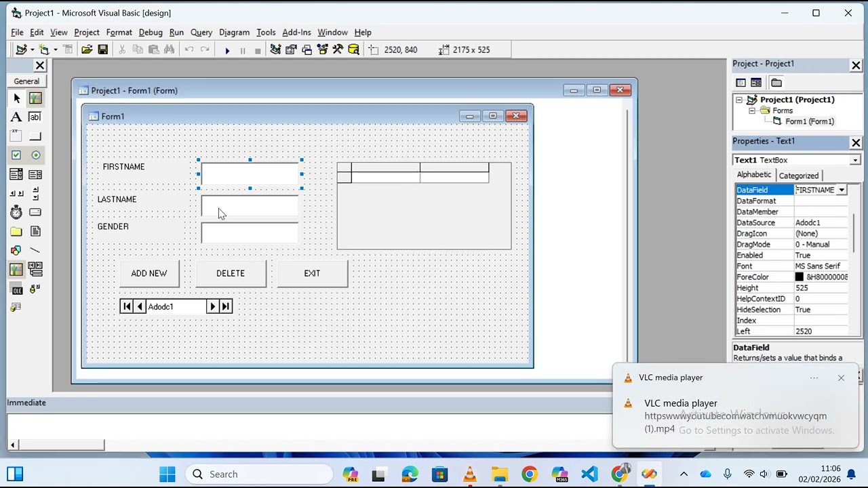This screenshot has height=488, width=868.
Task: Select the Line tool in toolbox
Action: coord(35,250)
